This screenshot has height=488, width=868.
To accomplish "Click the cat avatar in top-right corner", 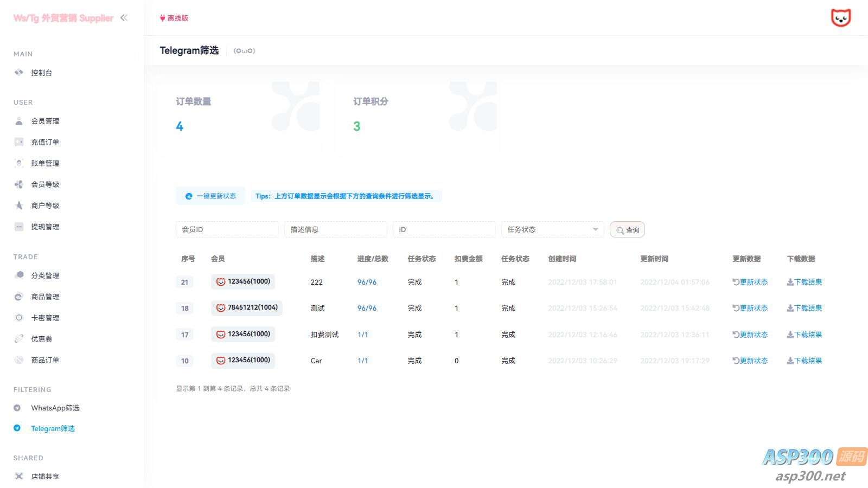I will (840, 18).
